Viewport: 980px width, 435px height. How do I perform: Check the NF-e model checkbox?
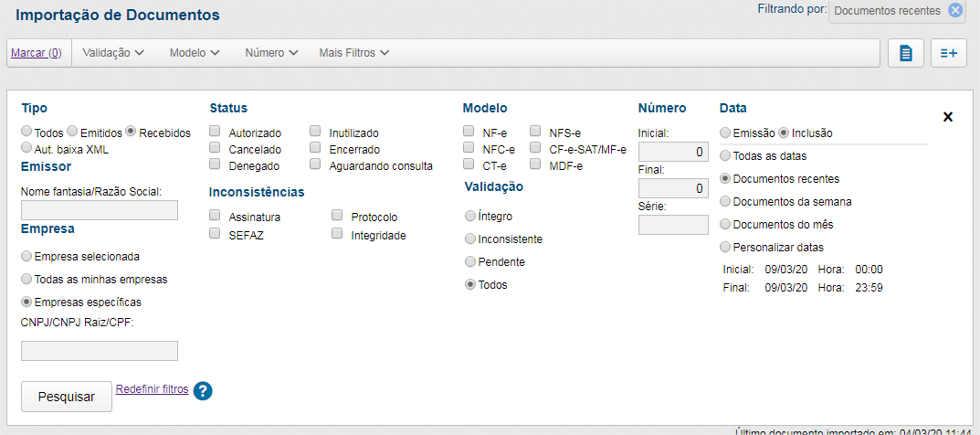coord(469,133)
